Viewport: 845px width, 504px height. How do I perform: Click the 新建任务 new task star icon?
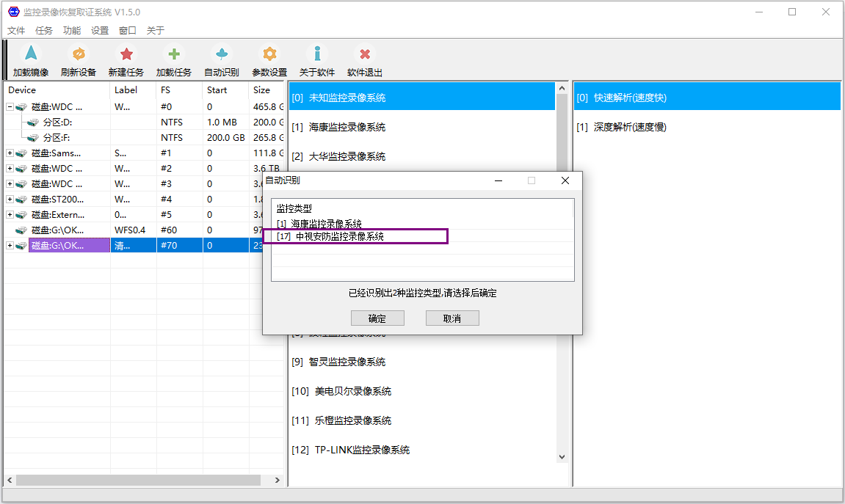[126, 54]
